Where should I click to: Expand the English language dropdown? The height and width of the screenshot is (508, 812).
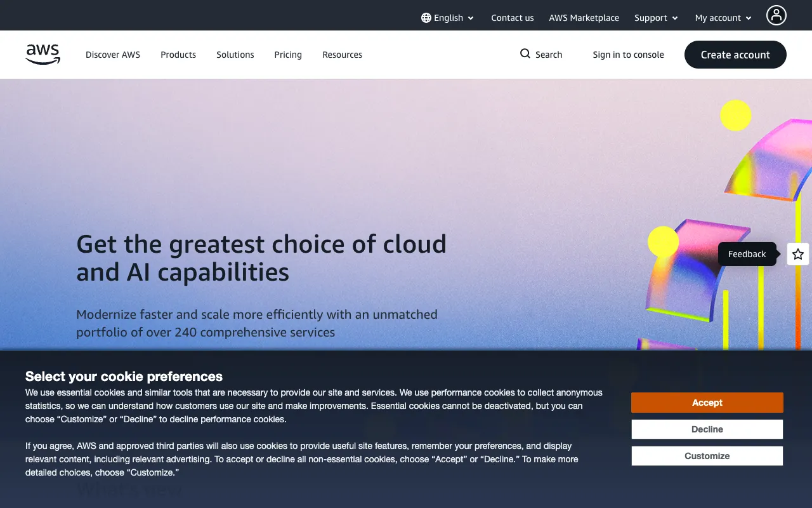[x=448, y=18]
